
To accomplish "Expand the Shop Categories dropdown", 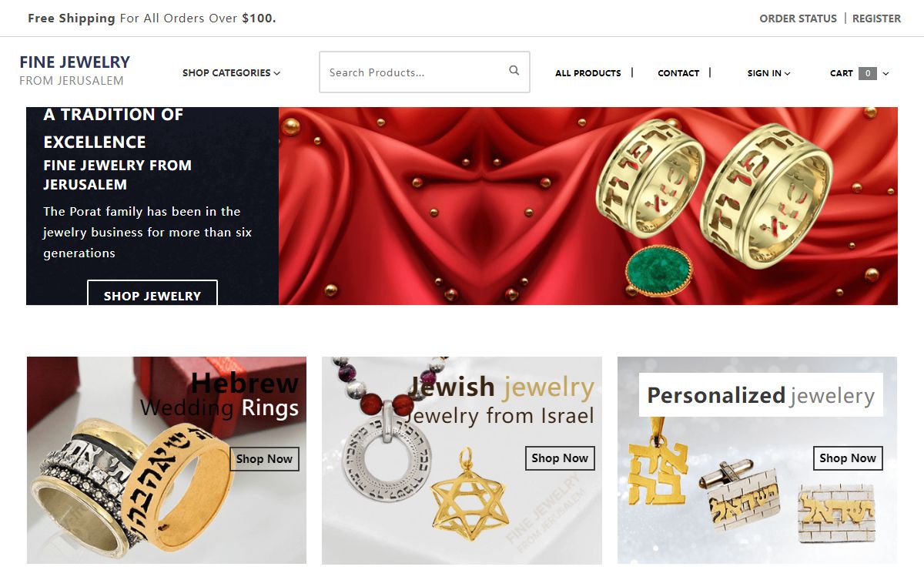I will click(231, 73).
